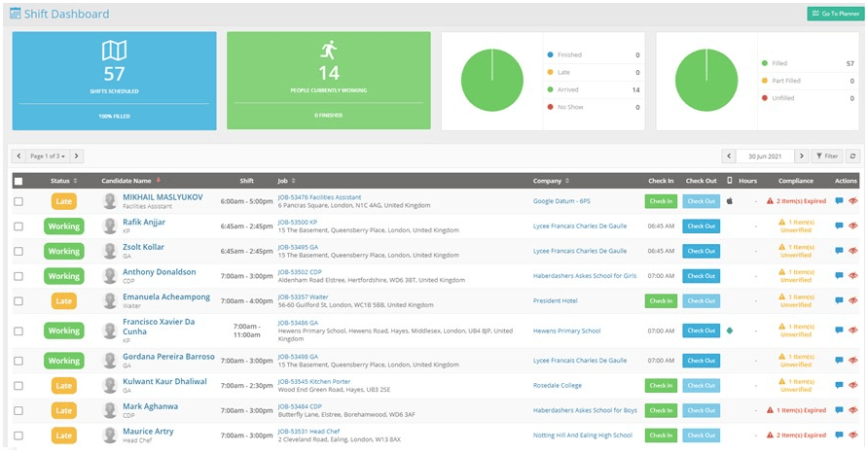The image size is (868, 453).
Task: Click red eye icon in Zsolt Kollar row
Action: [853, 251]
